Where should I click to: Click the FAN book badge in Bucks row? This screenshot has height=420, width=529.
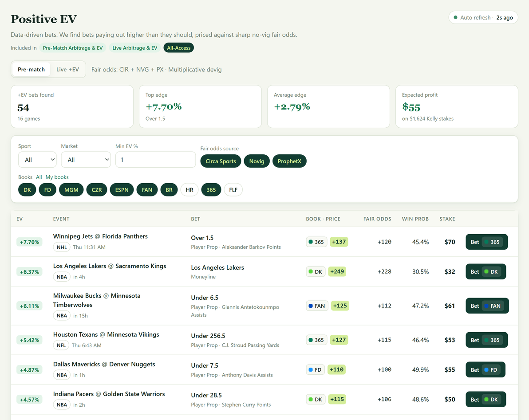pos(317,306)
